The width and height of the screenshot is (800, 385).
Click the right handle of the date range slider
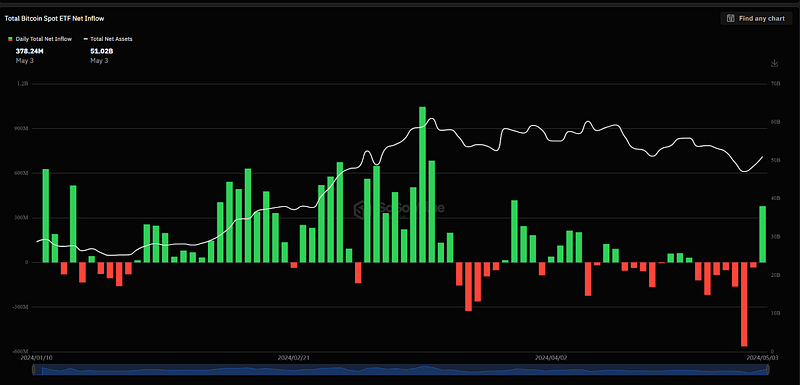767,370
